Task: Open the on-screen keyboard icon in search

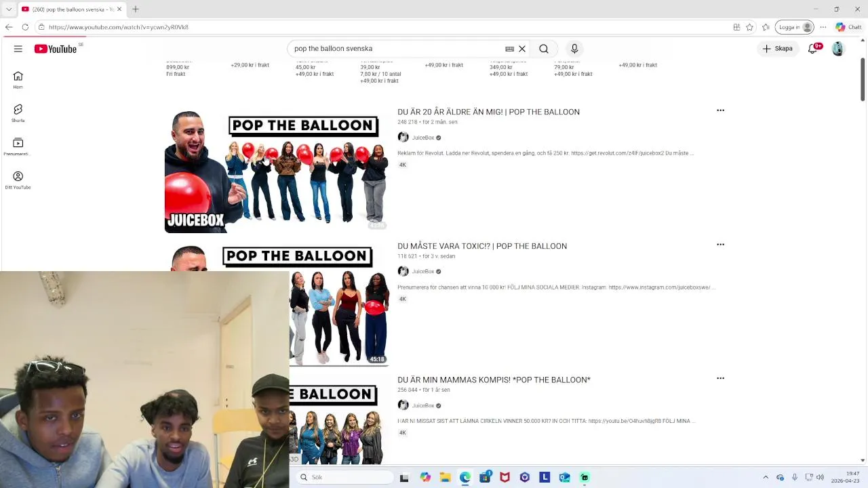Action: (509, 49)
